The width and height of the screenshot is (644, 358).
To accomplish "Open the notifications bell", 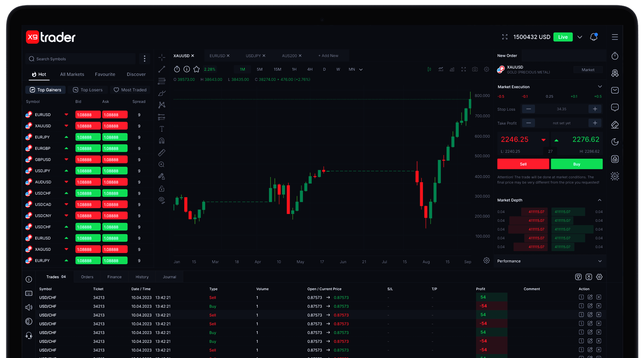I will (594, 37).
